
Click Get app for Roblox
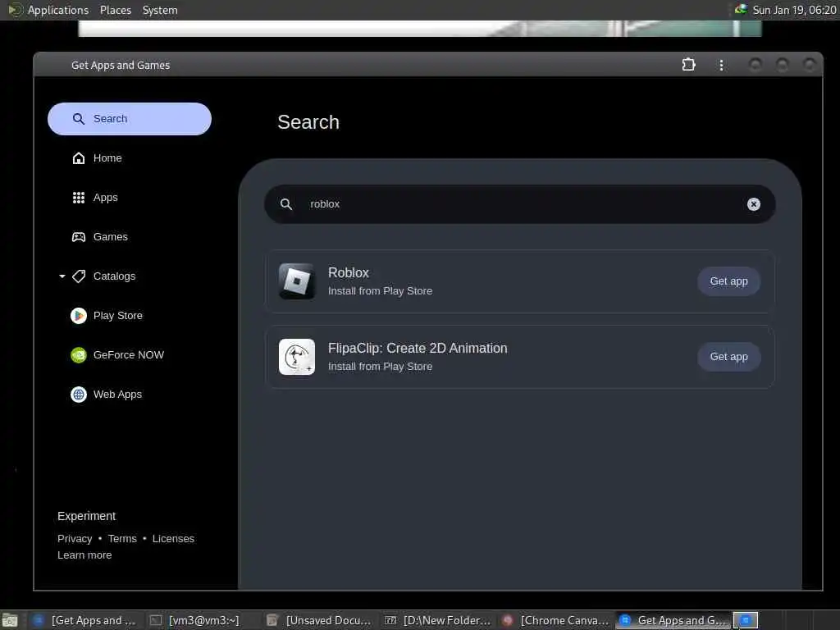[728, 281]
